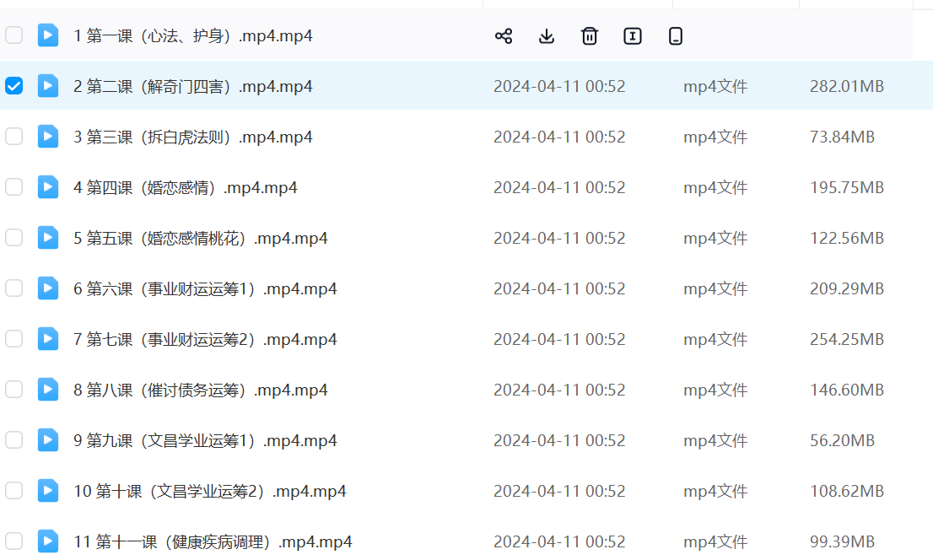Viewport: 933px width, 560px height.
Task: Click video file icon of 第四课（婚恋感情）
Action: tap(48, 187)
